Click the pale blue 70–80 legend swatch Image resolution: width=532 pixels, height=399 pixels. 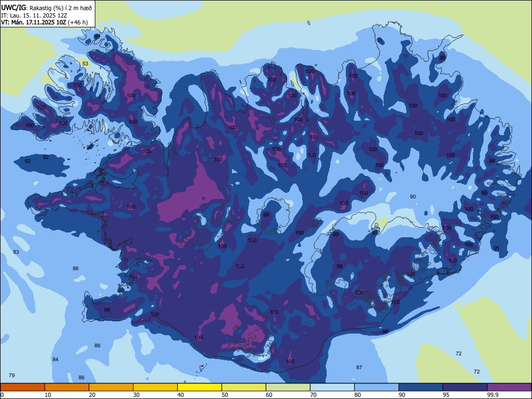[332, 387]
